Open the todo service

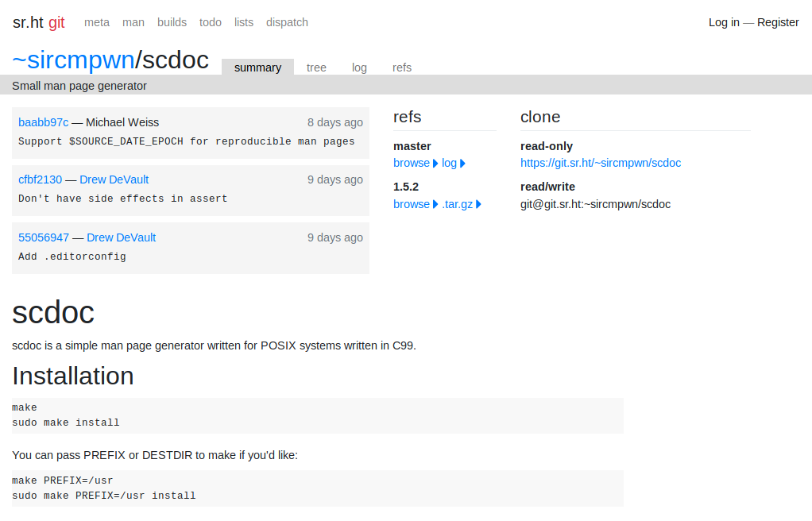click(211, 22)
